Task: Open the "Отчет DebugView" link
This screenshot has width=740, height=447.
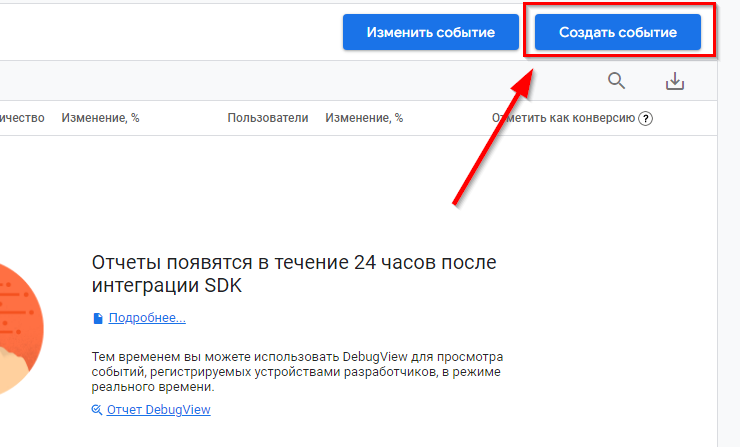Action: (x=158, y=410)
